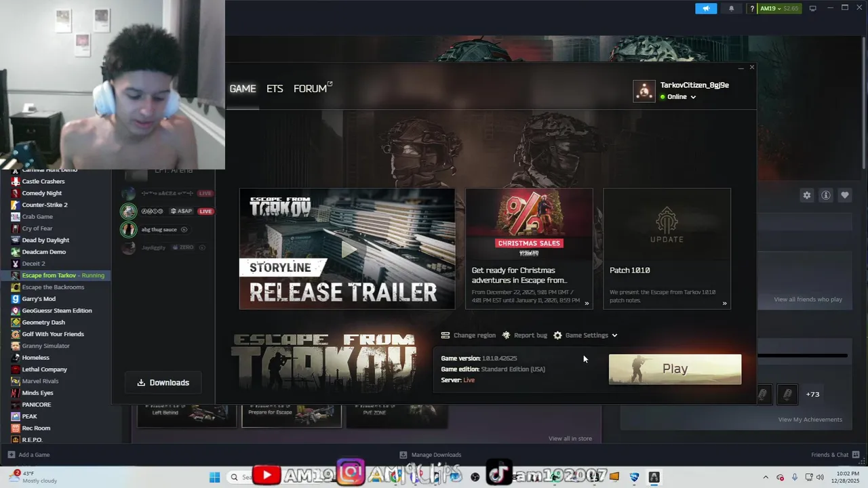Open Left Behind store thumbnail
868x488 pixels.
click(186, 415)
